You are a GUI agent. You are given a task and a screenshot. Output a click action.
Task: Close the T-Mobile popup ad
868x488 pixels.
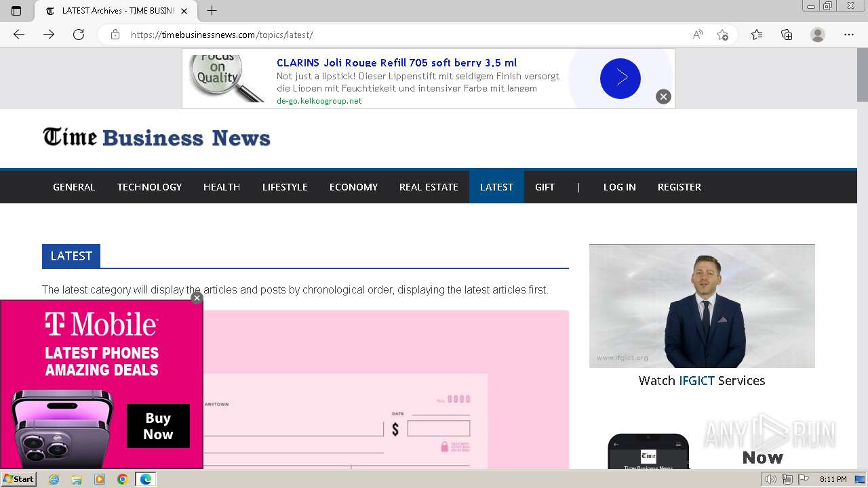[197, 298]
